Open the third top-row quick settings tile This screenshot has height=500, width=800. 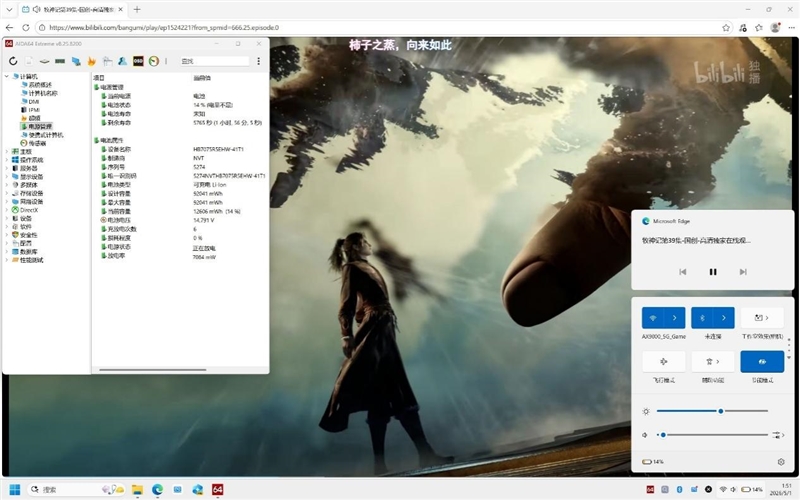[762, 318]
